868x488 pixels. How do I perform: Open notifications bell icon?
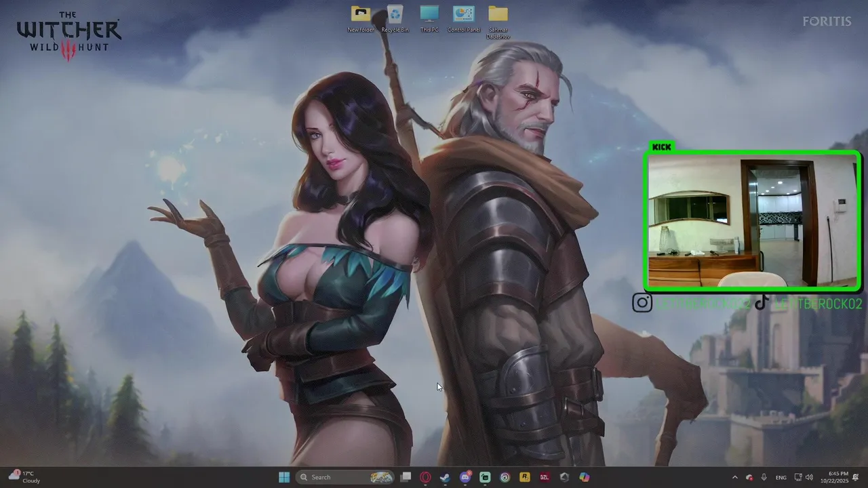[x=856, y=477]
